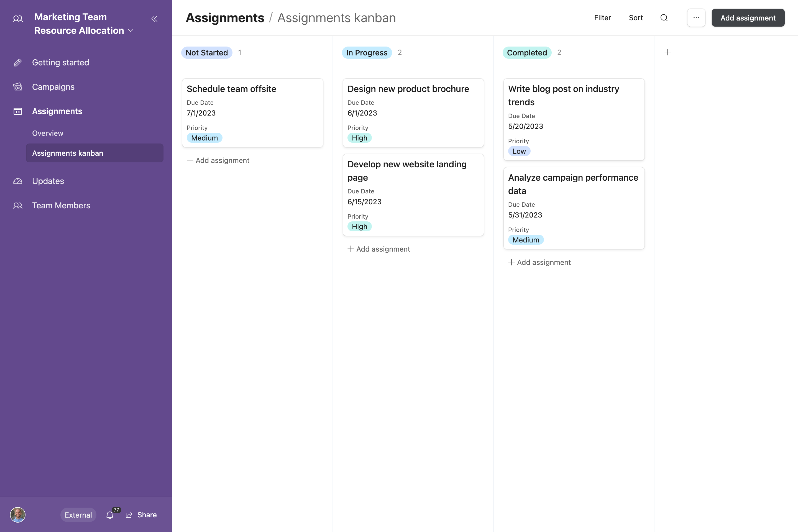Screen dimensions: 798x532
Task: Click the team workspace icon top left
Action: pos(17,19)
